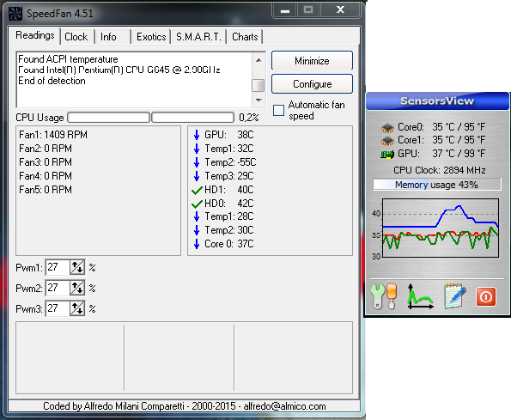Click the Core1 chip icon in SensorsView
511x420 pixels.
(x=387, y=141)
